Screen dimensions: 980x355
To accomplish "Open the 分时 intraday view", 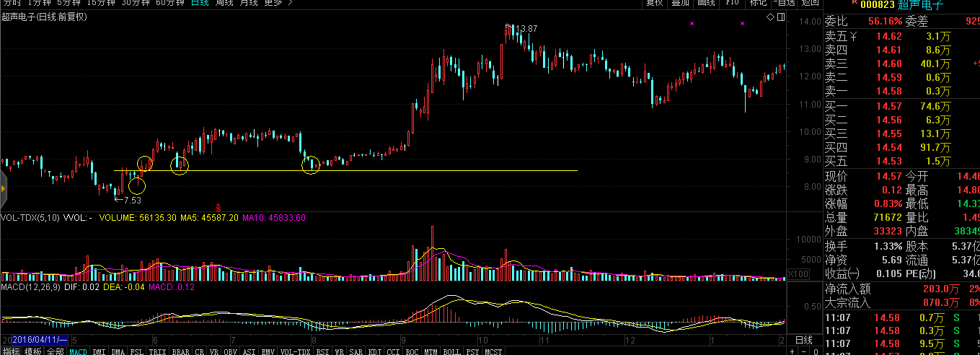I will pyautogui.click(x=12, y=3).
